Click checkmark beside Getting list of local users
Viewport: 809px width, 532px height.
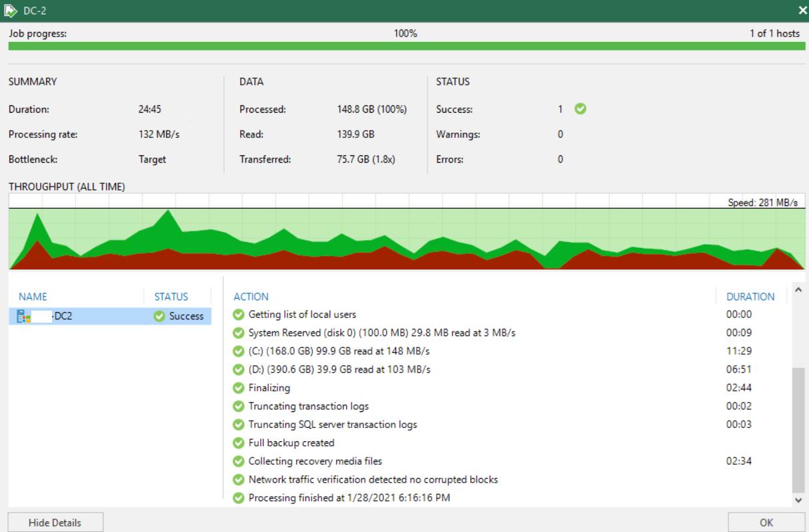(239, 315)
